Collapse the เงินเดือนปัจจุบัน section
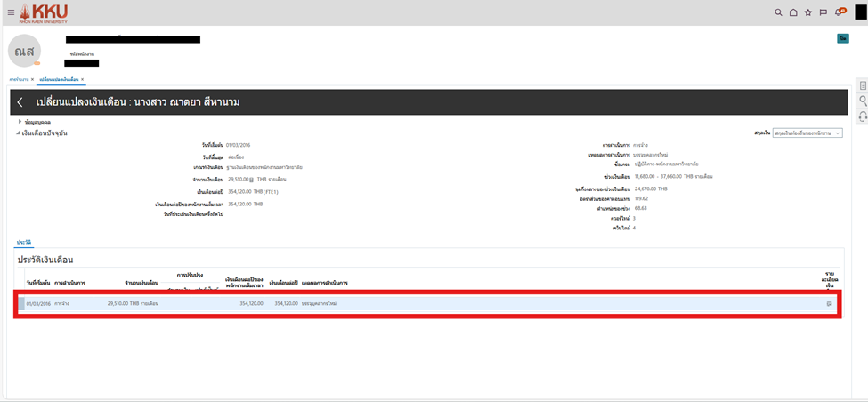 17,133
